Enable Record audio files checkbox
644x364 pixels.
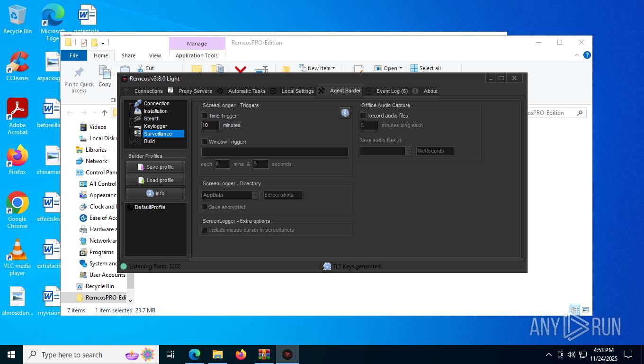pyautogui.click(x=363, y=116)
